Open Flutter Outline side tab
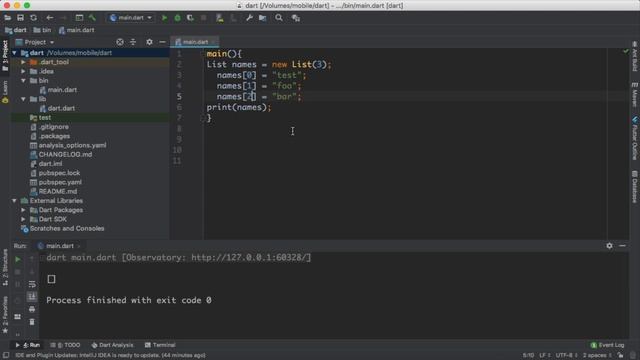 [x=635, y=139]
